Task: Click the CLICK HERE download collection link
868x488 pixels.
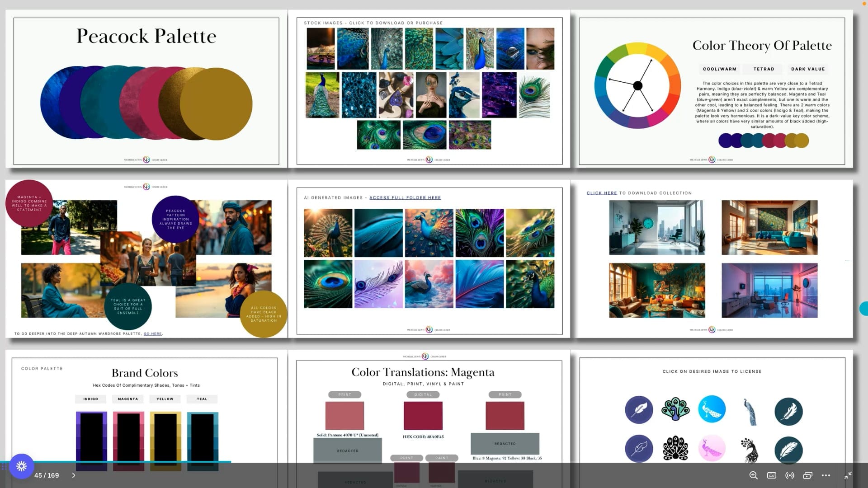Action: click(x=601, y=193)
